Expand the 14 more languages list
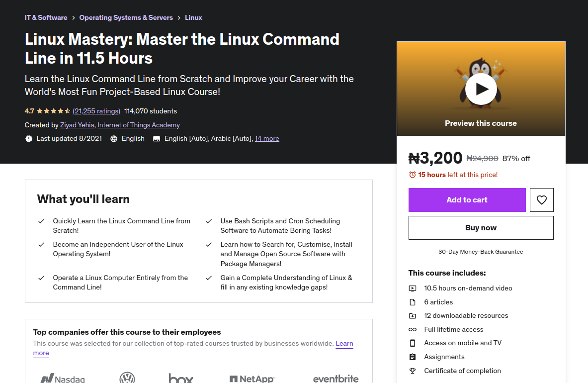This screenshot has width=588, height=383. click(x=267, y=138)
